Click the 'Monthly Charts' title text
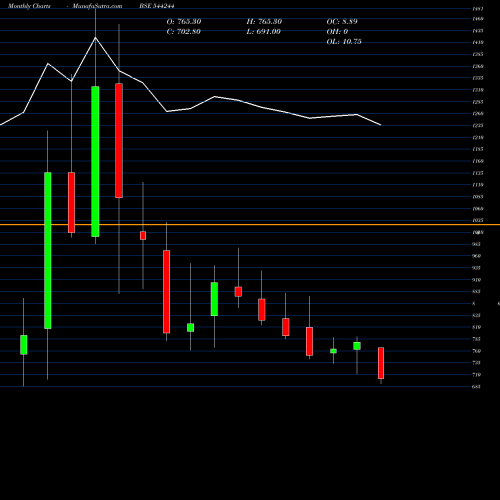 pyautogui.click(x=29, y=6)
